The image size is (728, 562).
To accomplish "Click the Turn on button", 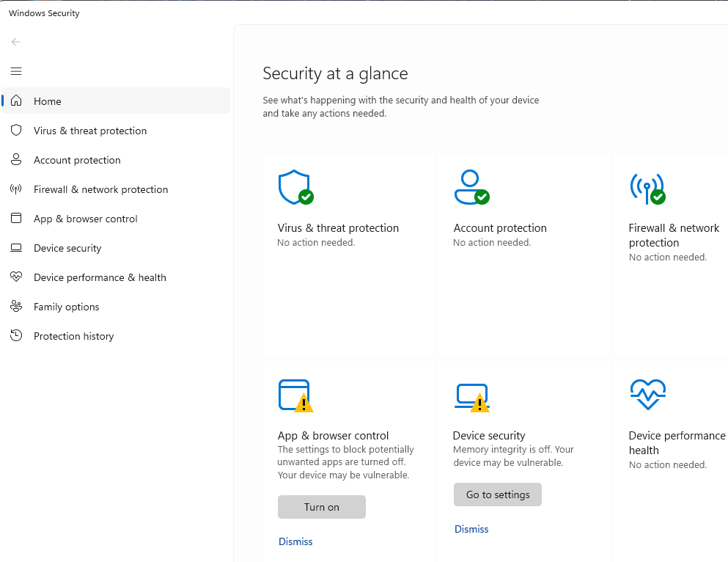I will 321,507.
